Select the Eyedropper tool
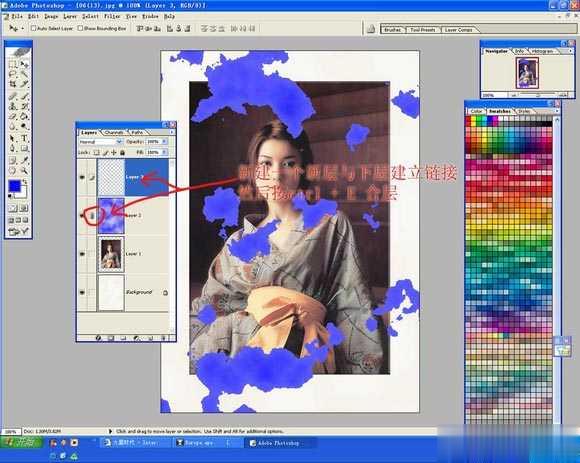580x463 pixels. pyautogui.click(x=24, y=160)
